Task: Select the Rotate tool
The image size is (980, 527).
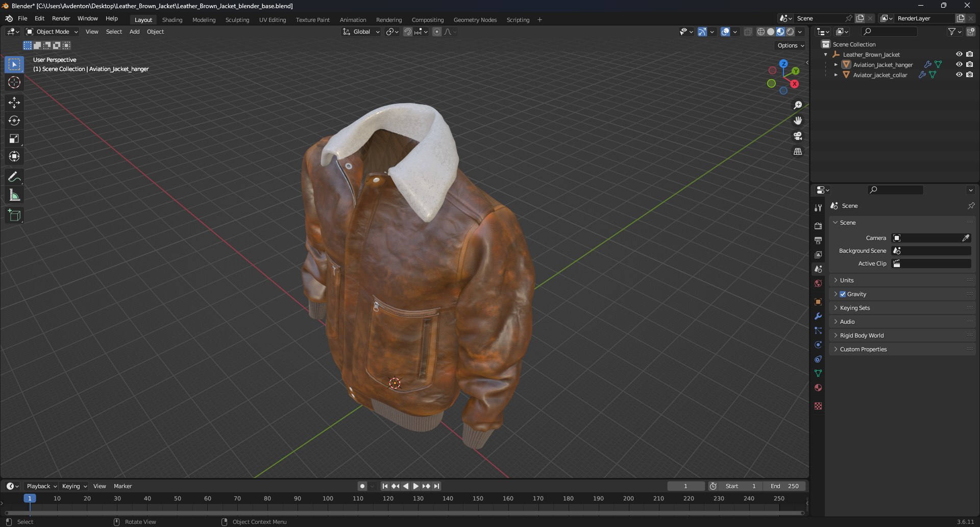Action: click(x=14, y=121)
